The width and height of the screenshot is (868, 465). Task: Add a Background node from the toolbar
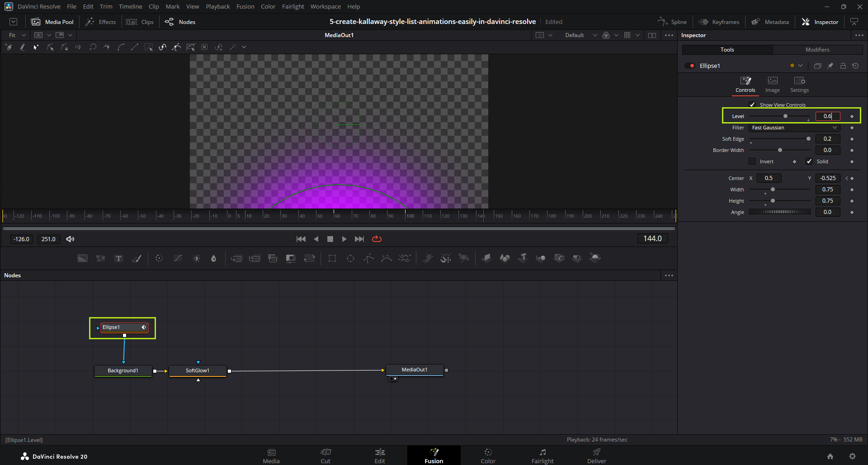pos(82,258)
